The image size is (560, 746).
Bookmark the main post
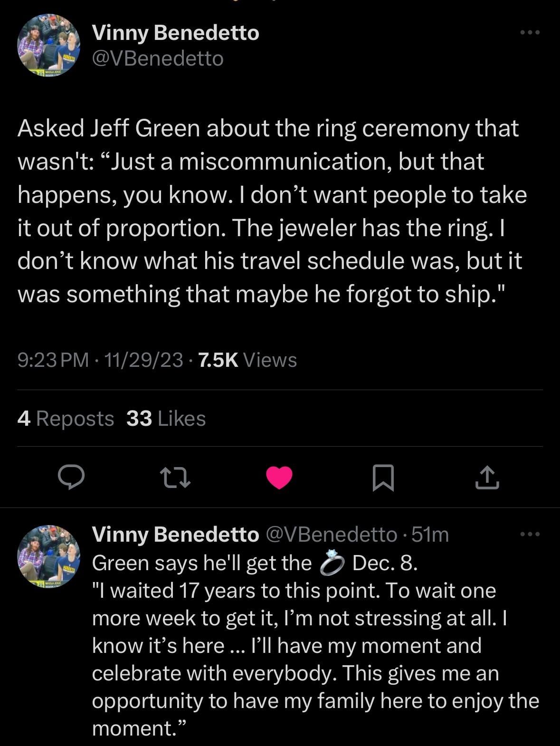(x=383, y=478)
